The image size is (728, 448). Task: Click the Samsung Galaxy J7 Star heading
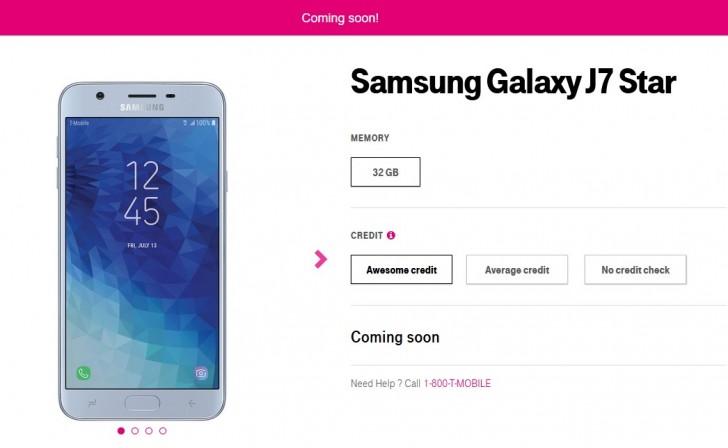click(513, 82)
